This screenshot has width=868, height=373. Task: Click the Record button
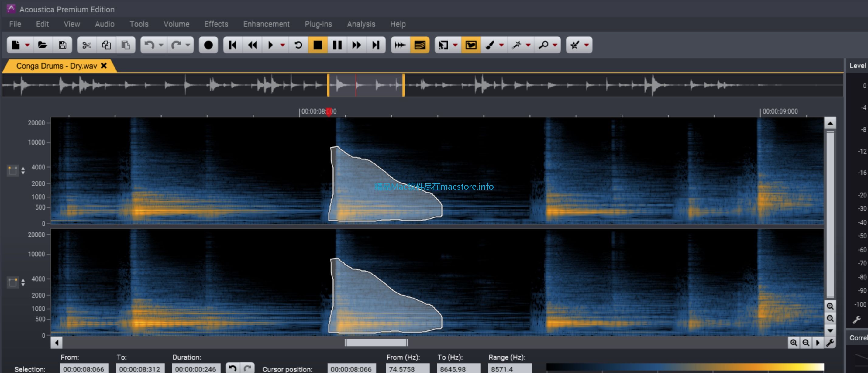208,45
